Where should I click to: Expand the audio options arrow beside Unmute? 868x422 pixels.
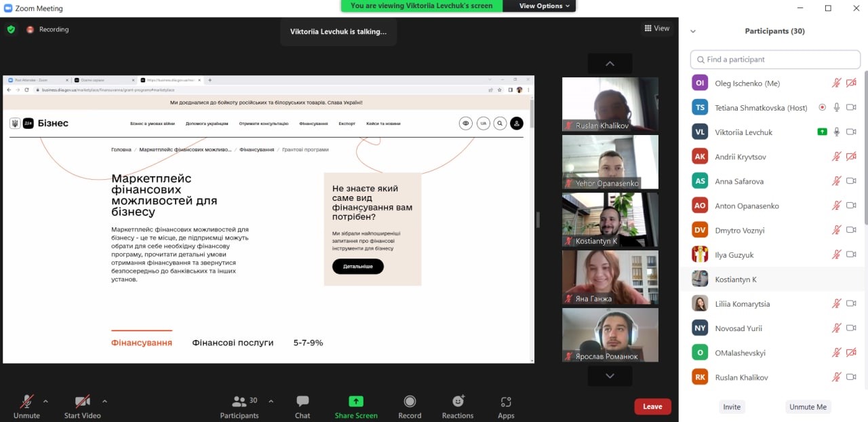(45, 401)
